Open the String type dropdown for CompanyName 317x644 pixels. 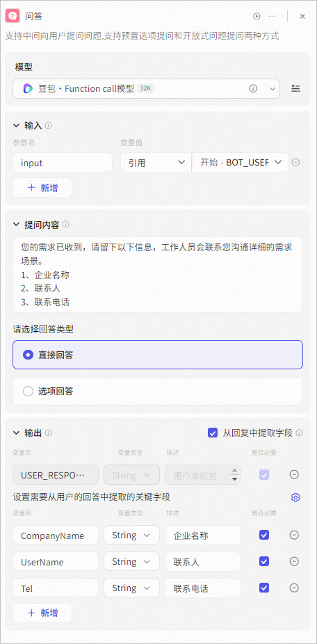(131, 536)
